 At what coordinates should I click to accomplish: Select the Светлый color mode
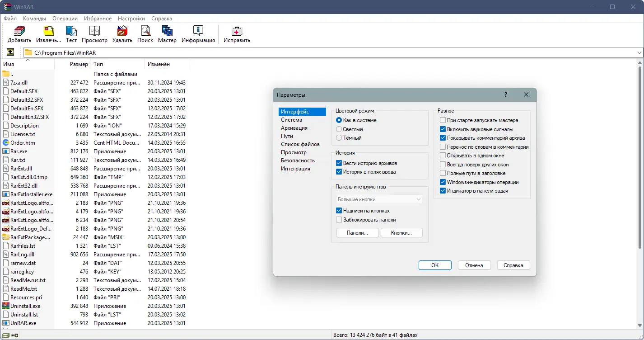[x=339, y=129]
